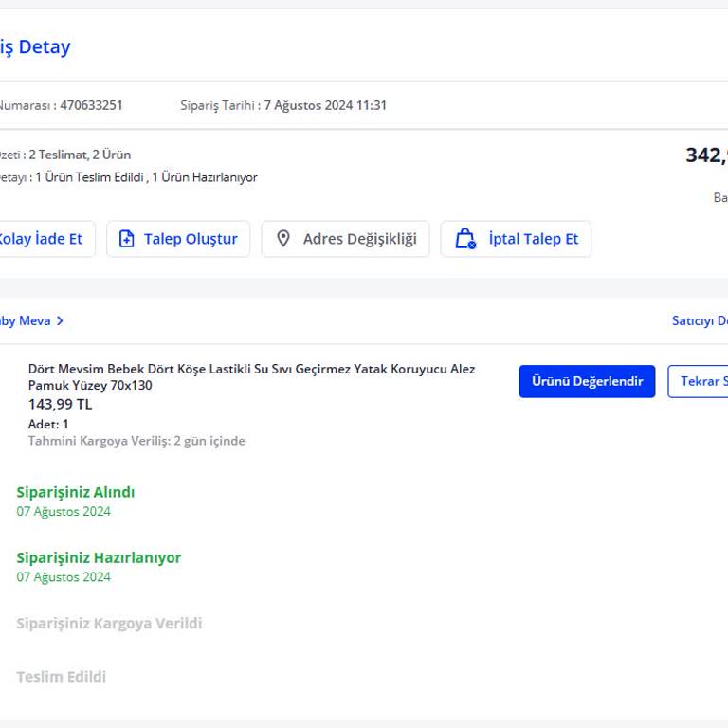Click the order total amount 342
Image resolution: width=728 pixels, height=728 pixels.
[x=706, y=155]
